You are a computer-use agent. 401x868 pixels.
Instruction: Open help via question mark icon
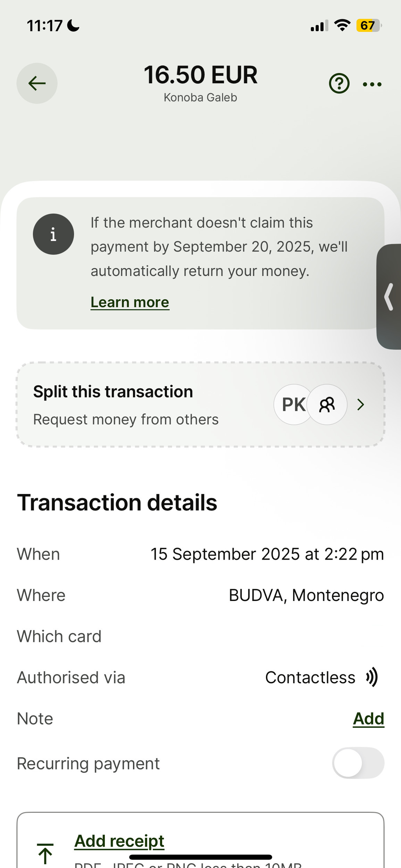(x=339, y=83)
